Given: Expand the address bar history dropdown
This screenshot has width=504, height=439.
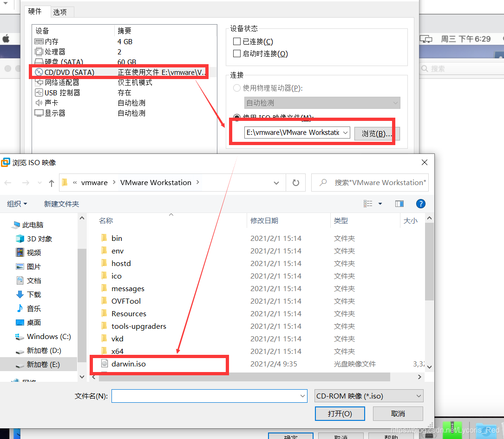Looking at the screenshot, I should [x=276, y=183].
